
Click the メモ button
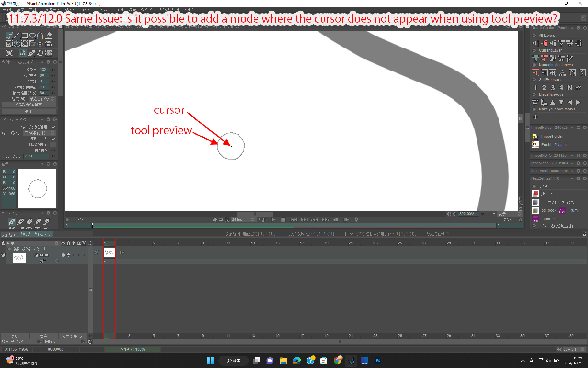tap(14, 336)
